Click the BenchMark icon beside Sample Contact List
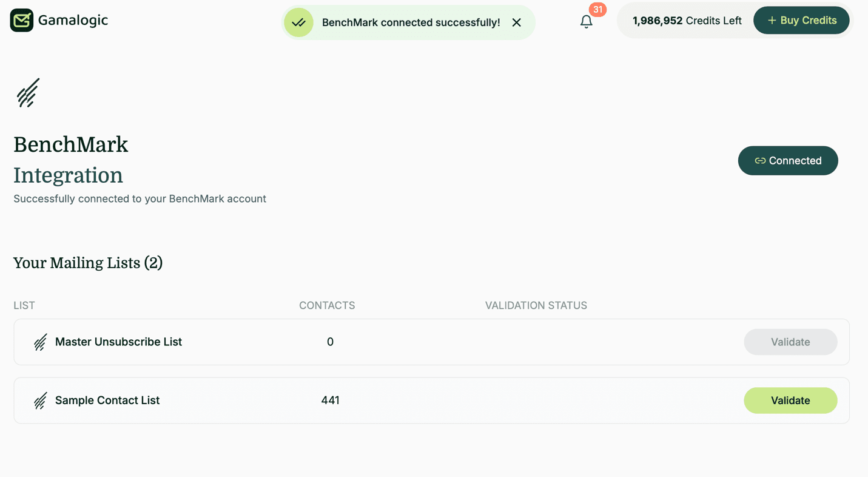Viewport: 868px width, 477px height. click(40, 400)
